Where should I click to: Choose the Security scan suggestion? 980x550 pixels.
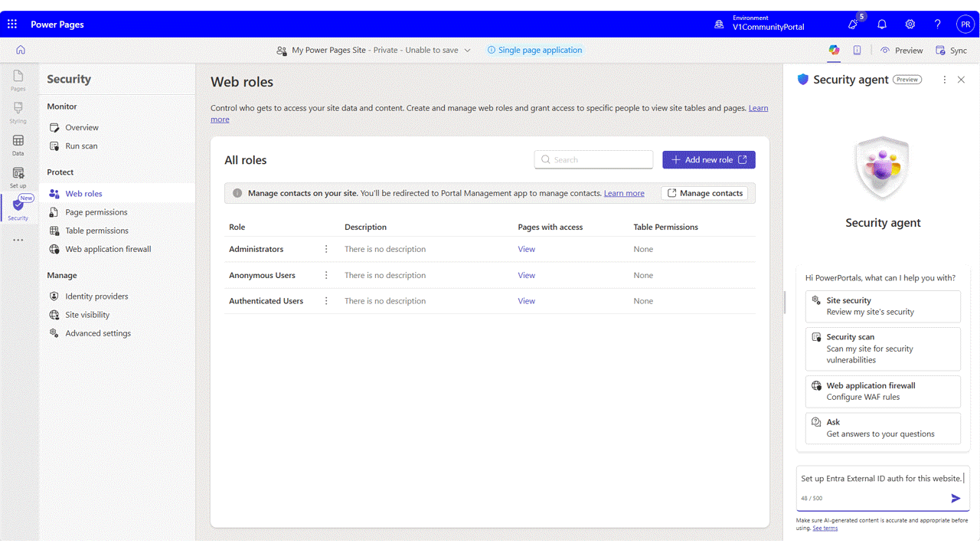coord(883,349)
